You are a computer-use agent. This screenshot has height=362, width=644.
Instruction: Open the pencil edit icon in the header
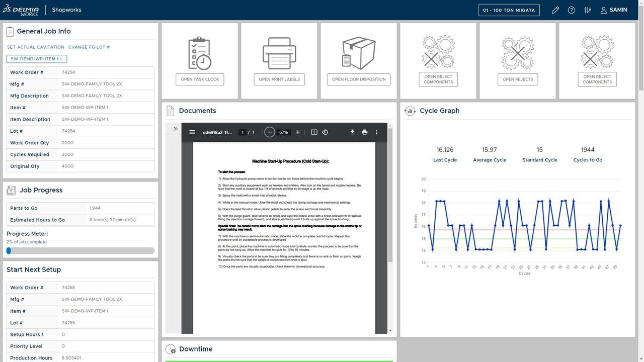tap(555, 10)
